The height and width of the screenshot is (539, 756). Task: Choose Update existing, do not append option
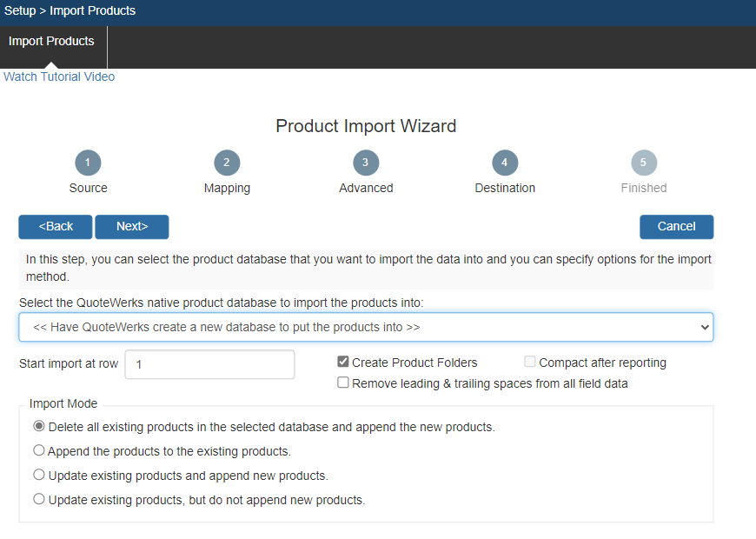point(39,500)
